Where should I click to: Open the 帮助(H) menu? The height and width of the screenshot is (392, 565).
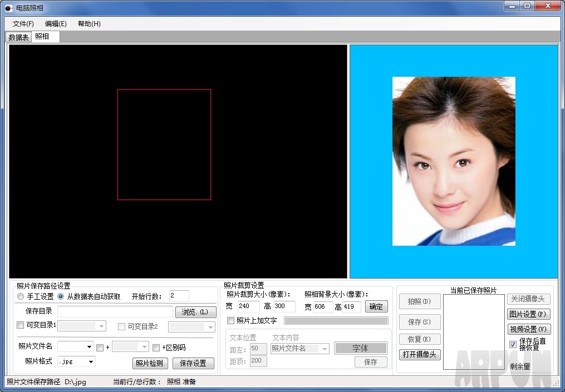coord(89,24)
